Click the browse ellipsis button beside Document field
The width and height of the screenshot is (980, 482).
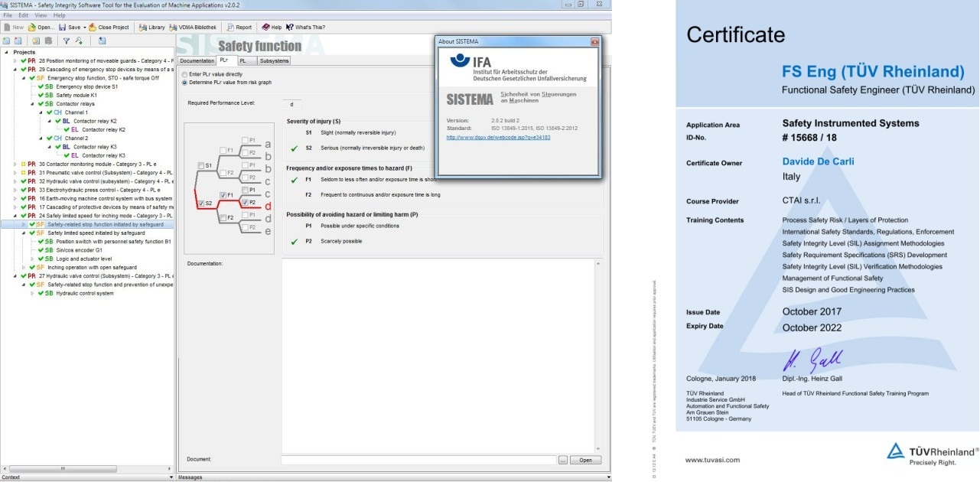(563, 460)
